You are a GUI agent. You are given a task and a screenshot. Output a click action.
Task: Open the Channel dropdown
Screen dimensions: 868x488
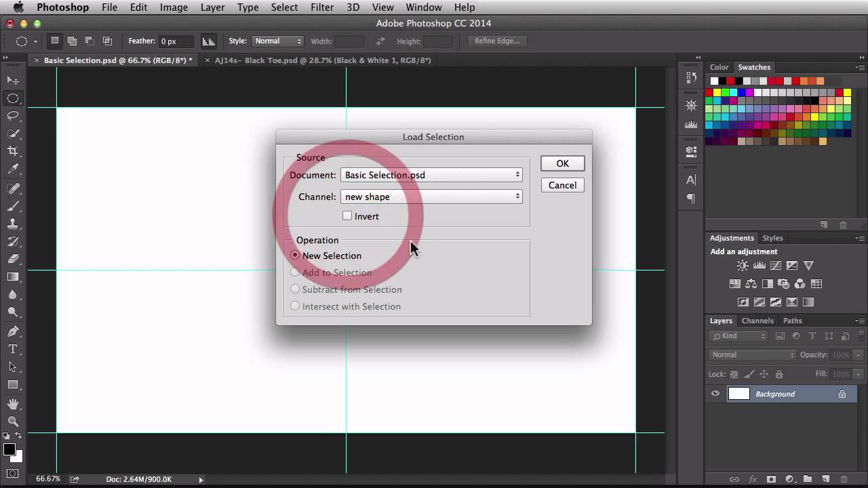point(431,197)
